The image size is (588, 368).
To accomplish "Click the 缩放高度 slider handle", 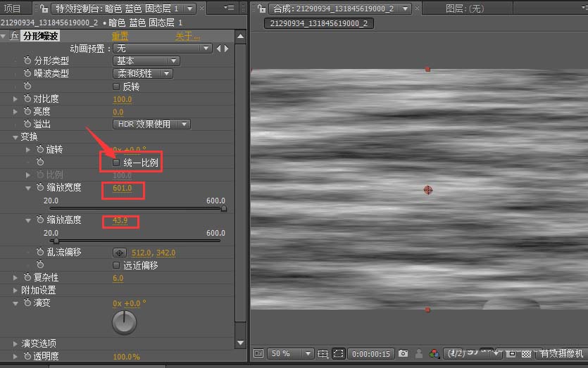I will (56, 241).
